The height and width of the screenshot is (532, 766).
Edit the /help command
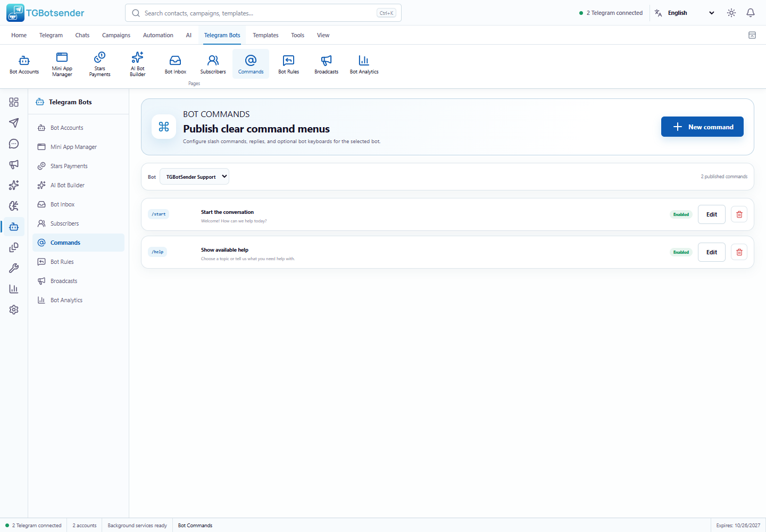coord(712,252)
